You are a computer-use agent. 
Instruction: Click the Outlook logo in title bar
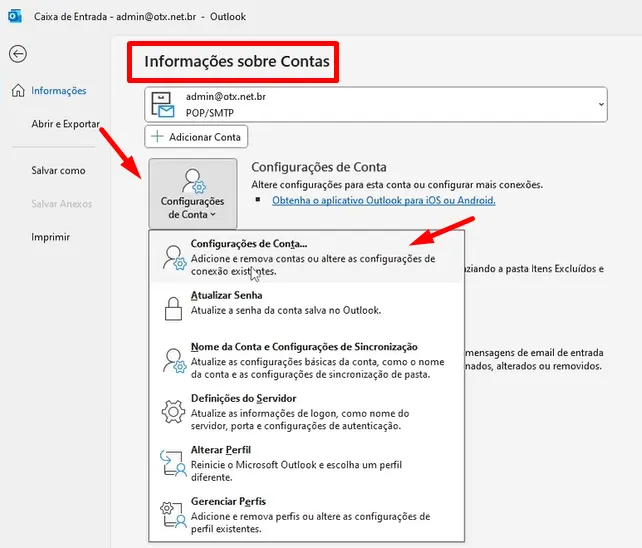tap(15, 17)
